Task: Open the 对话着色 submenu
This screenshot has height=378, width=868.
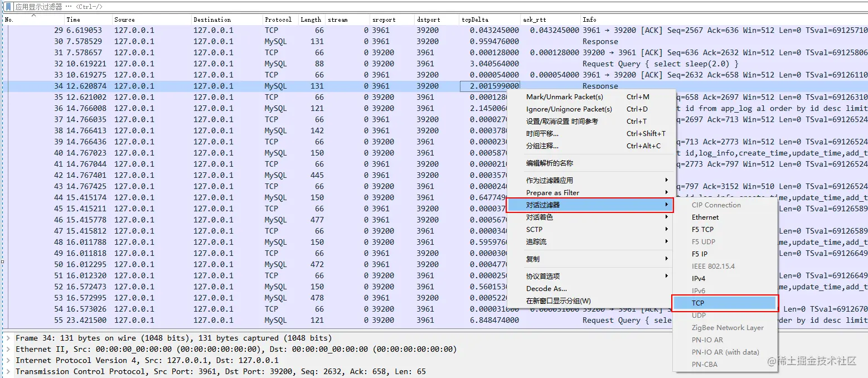Action: [x=590, y=217]
